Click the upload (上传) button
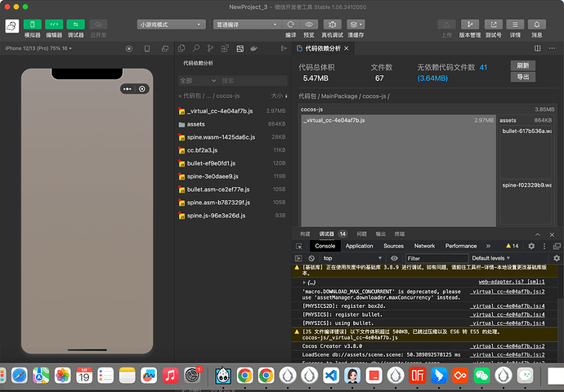 (x=446, y=24)
